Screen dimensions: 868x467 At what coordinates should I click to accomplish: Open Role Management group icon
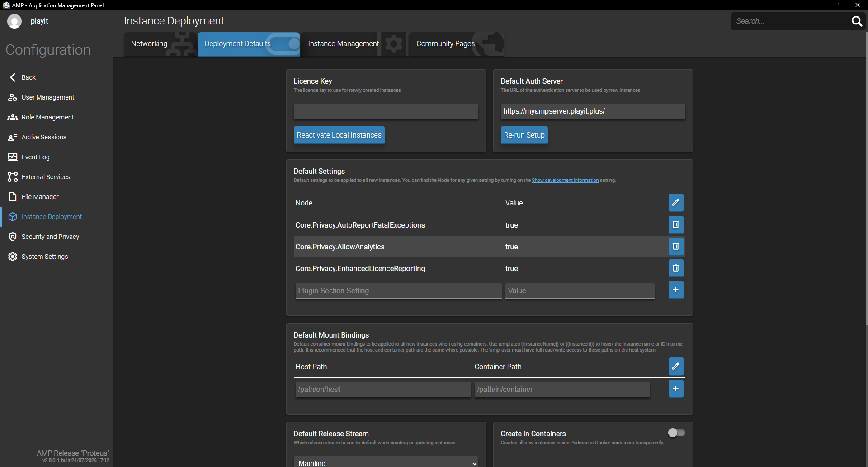(13, 117)
